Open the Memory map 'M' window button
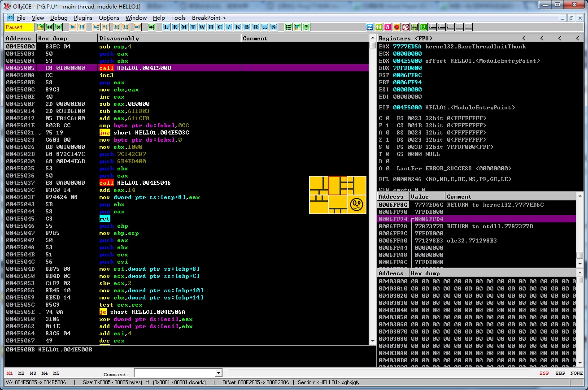Screen dimensions: 588x390 point(184,27)
